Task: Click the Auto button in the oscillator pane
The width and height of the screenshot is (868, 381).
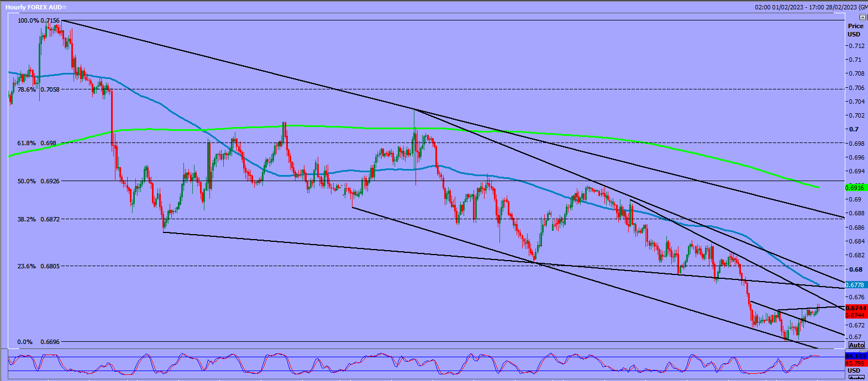Action: pos(856,378)
